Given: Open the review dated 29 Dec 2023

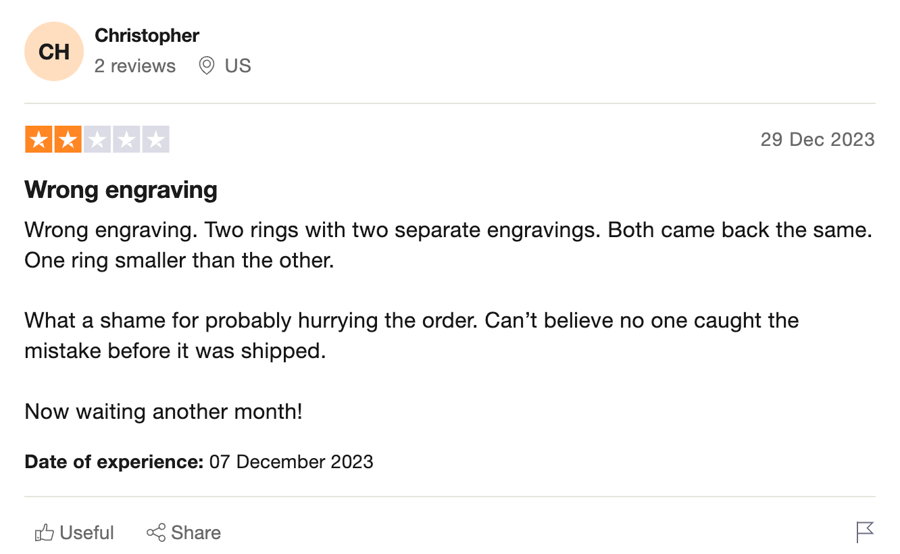Looking at the screenshot, I should pos(817,140).
